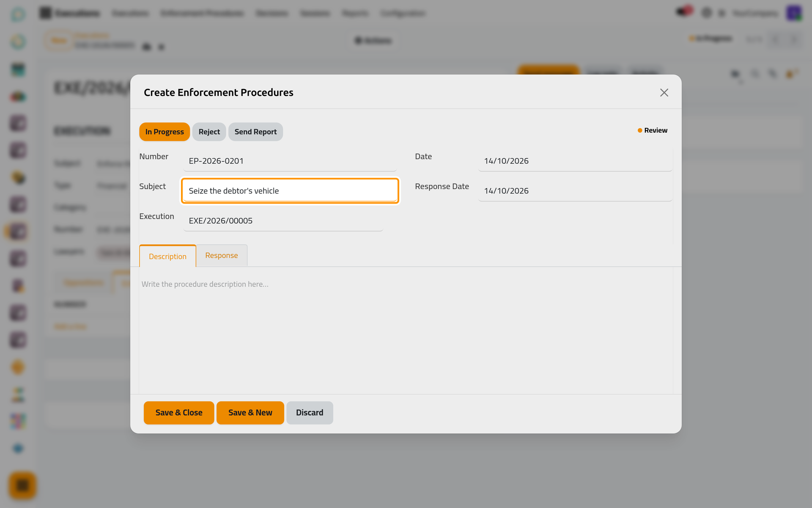
Task: Close the Create Enforcement Procedures dialog
Action: coord(664,93)
